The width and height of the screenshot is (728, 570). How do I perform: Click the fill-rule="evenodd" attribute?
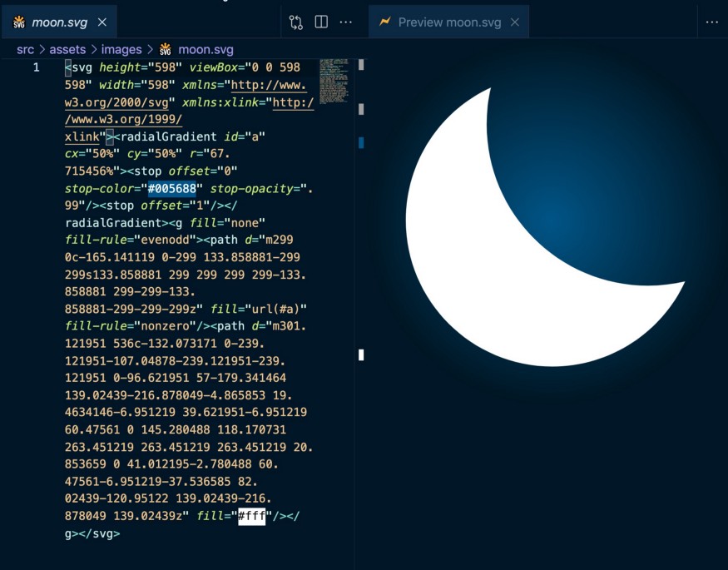click(131, 240)
